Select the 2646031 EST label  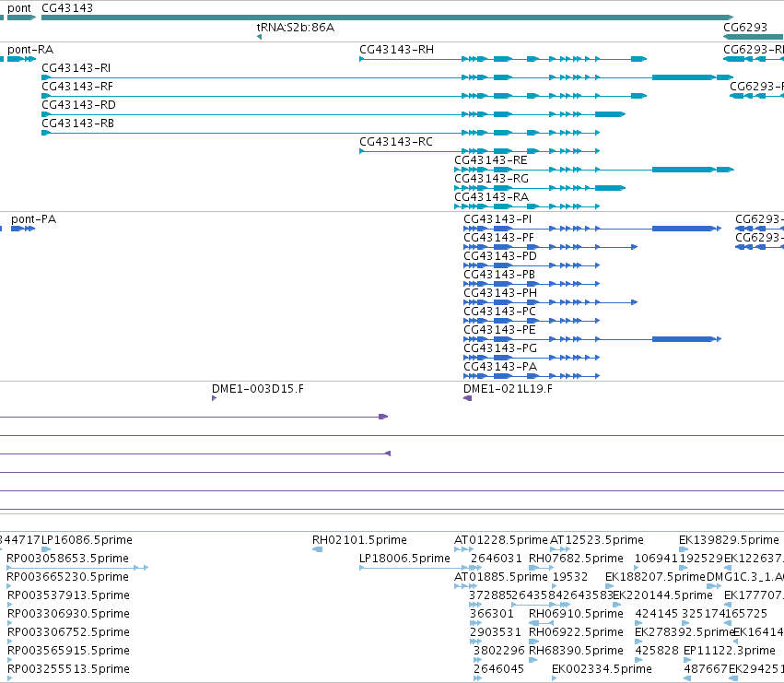tap(496, 559)
